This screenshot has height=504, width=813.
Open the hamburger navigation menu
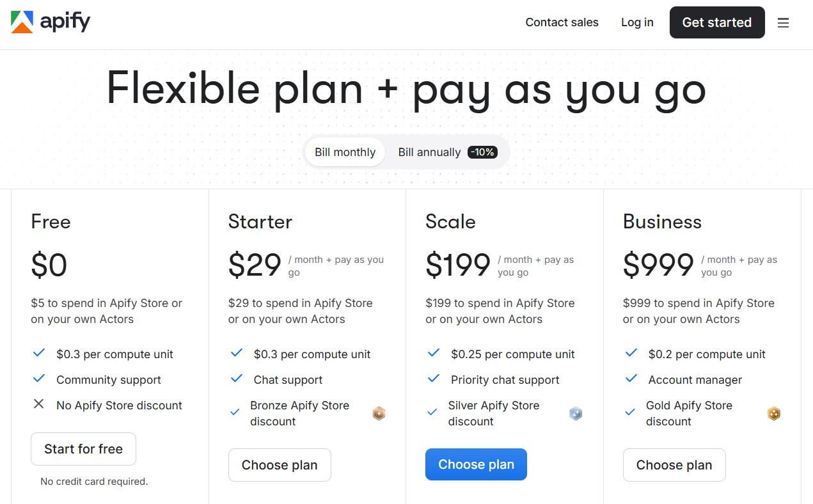click(783, 22)
